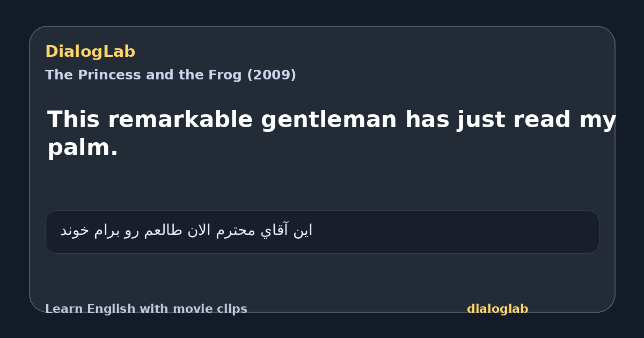Click the Persian translation box

tap(322, 232)
